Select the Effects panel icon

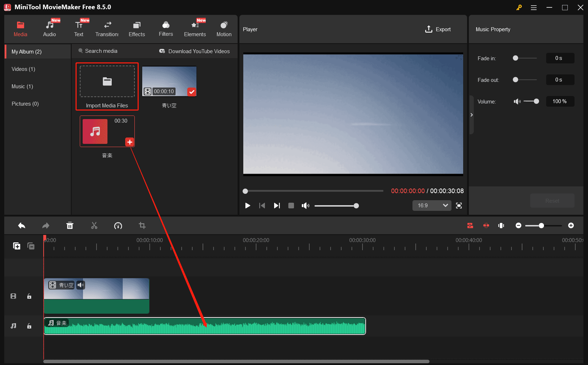pyautogui.click(x=137, y=28)
